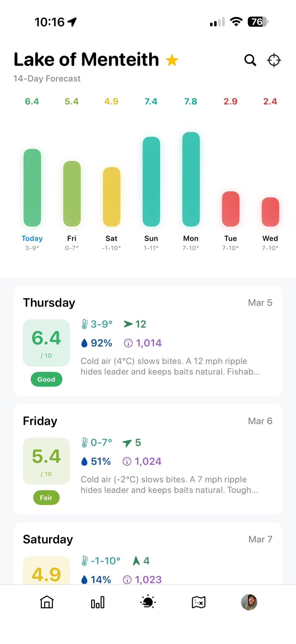Select the red Tuesday forecast bar
This screenshot has width=296, height=644.
point(230,209)
